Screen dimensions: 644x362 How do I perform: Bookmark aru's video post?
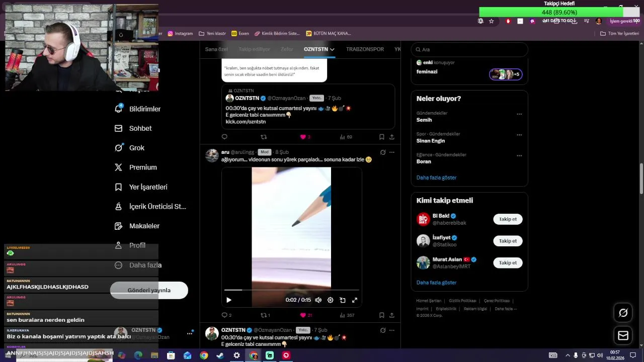(x=381, y=315)
